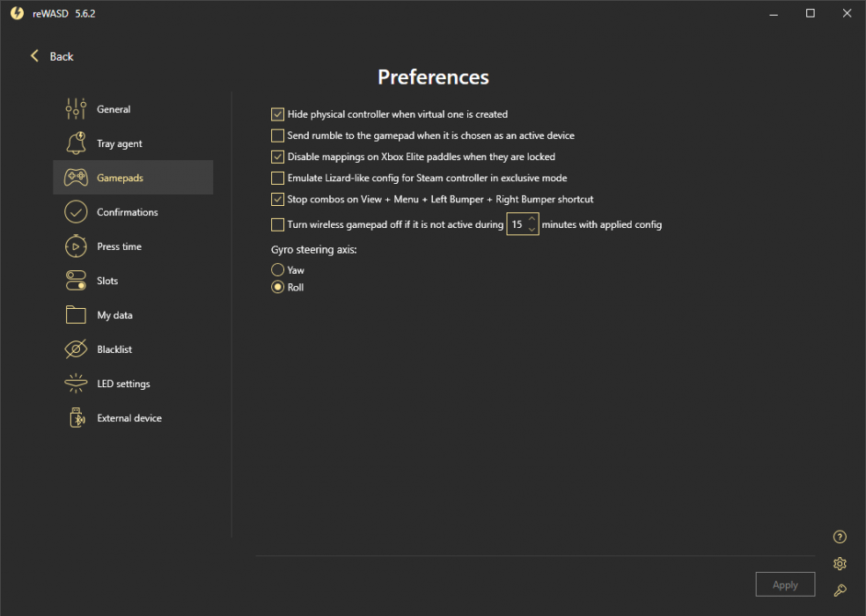Viewport: 866px width, 616px height.
Task: Click the LED settings icon
Action: pyautogui.click(x=77, y=384)
